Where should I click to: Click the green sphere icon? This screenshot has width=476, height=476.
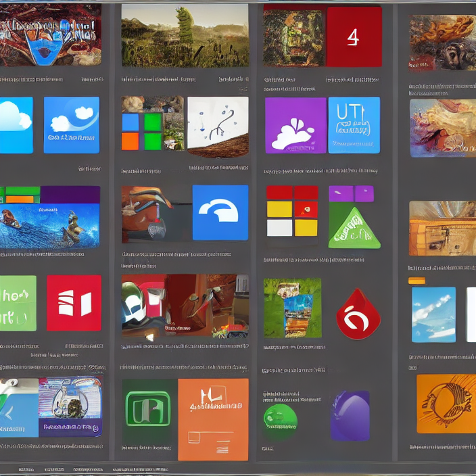tap(280, 419)
